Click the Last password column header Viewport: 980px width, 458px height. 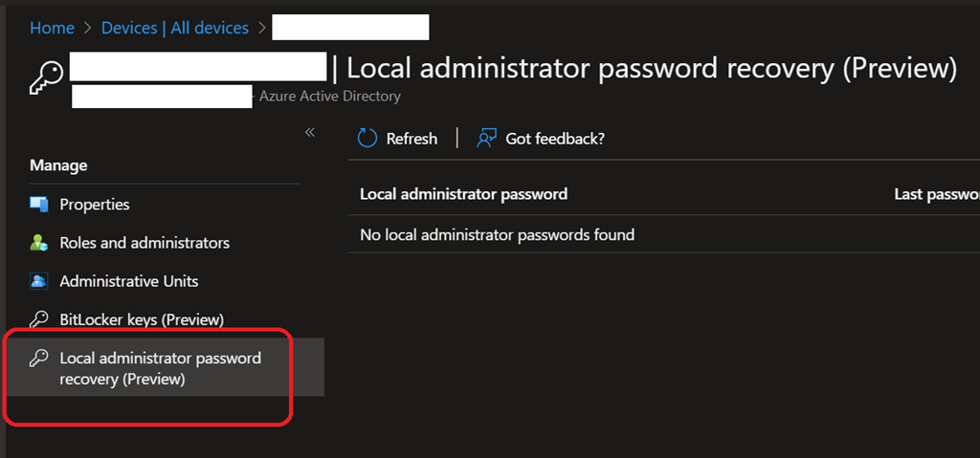(936, 194)
